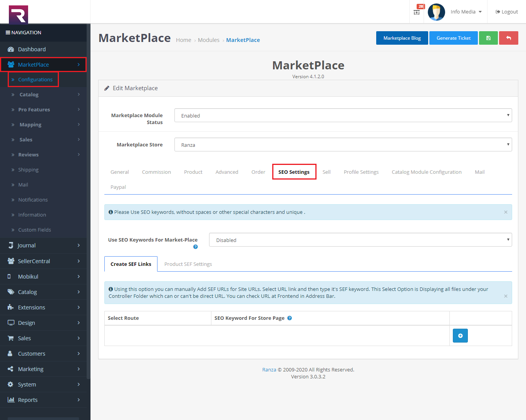Click the green save icon button
The image size is (526, 420).
tap(488, 38)
